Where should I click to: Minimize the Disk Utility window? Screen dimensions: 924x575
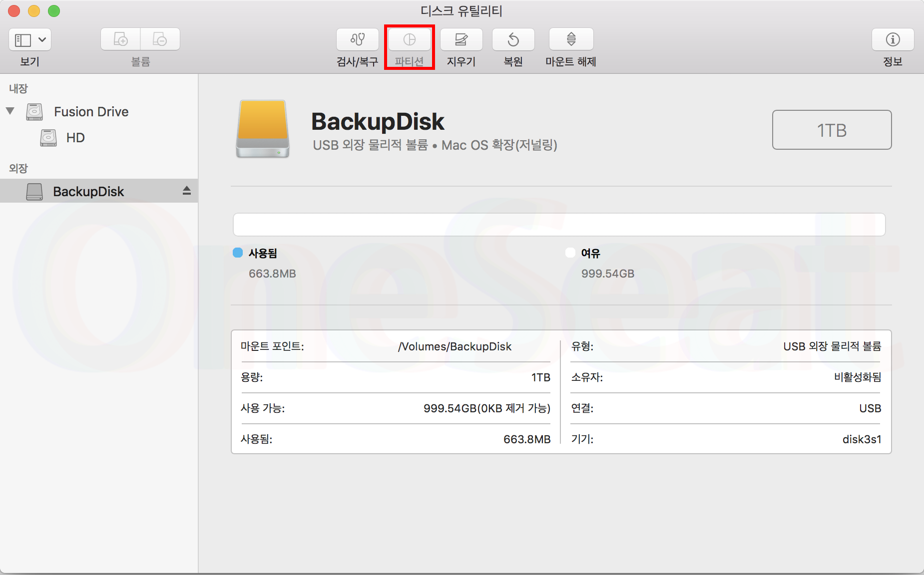[34, 11]
